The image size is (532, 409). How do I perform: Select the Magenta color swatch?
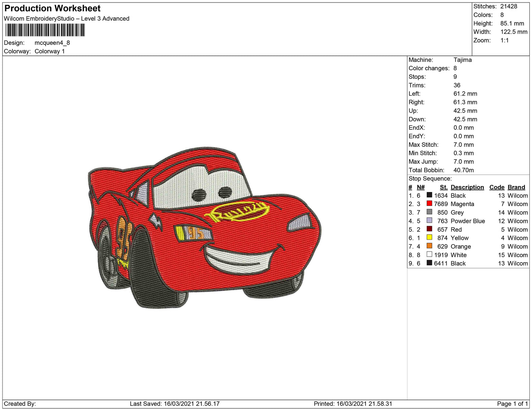pos(429,203)
